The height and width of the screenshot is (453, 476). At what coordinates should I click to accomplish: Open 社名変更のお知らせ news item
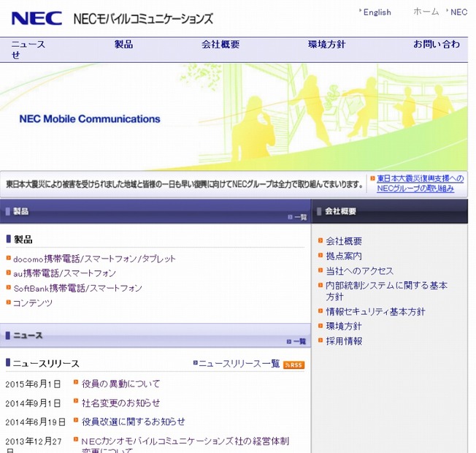click(120, 403)
